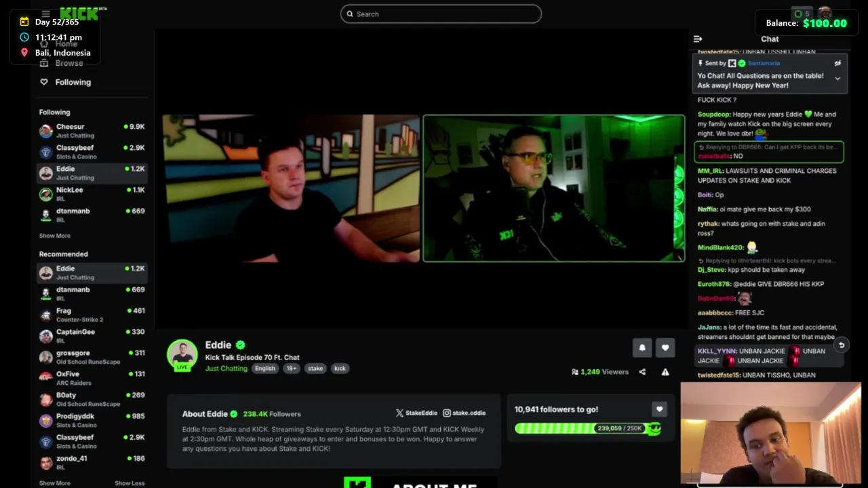Viewport: 868px width, 488px height.
Task: Select Classybeef in the Following list
Action: pyautogui.click(x=92, y=152)
